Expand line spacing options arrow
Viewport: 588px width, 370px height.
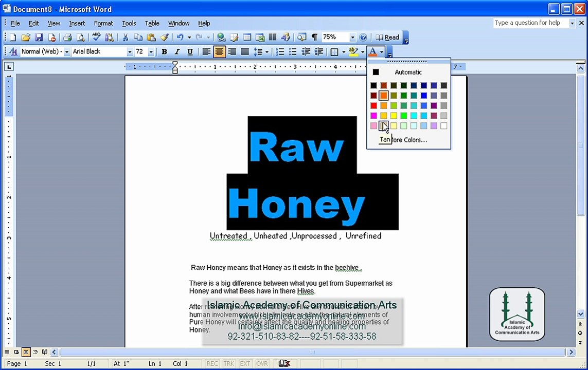(266, 52)
